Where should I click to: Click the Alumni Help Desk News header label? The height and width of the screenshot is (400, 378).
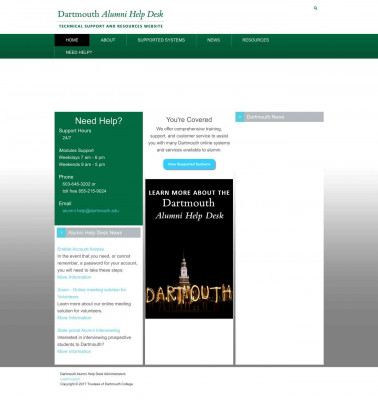pyautogui.click(x=95, y=233)
